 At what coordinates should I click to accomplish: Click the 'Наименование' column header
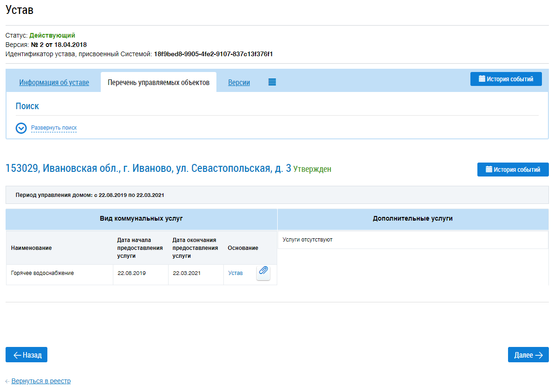[31, 248]
